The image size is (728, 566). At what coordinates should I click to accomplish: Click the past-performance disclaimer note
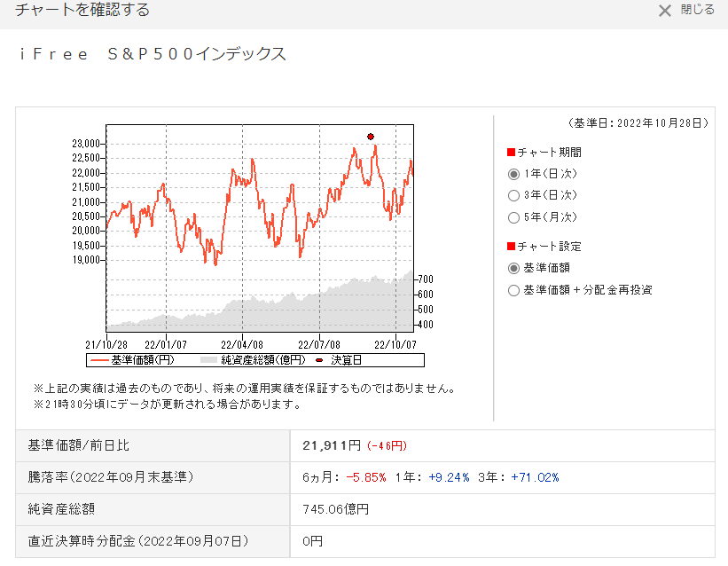[244, 389]
